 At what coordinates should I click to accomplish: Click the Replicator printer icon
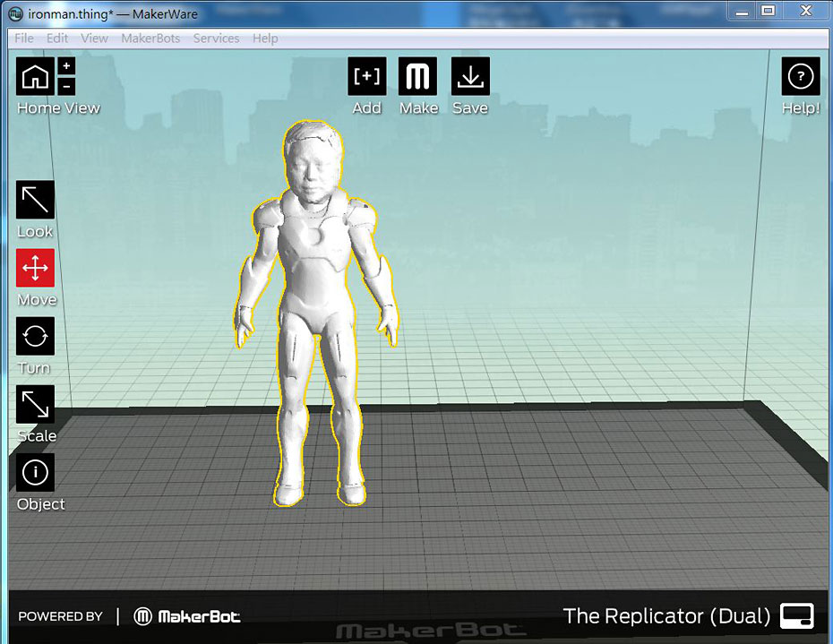click(797, 616)
